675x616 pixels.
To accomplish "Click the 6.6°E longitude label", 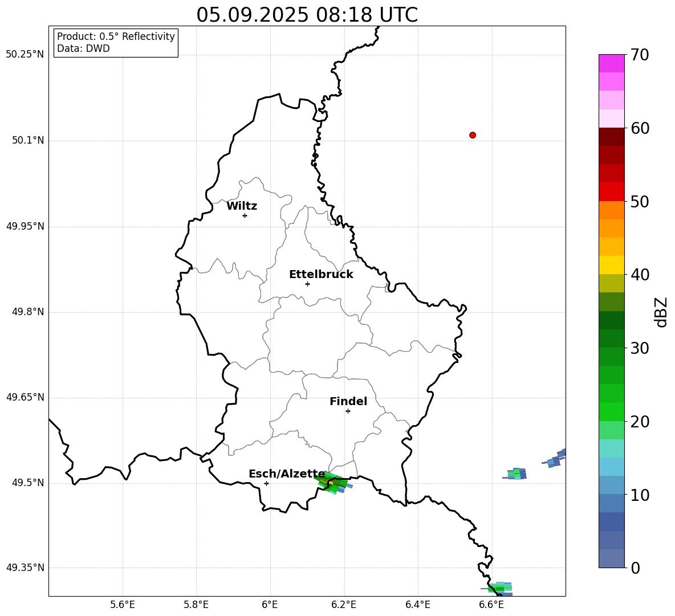I will [x=491, y=605].
